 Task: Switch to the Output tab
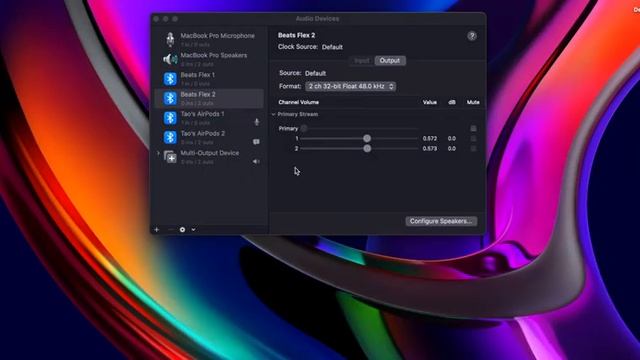390,60
